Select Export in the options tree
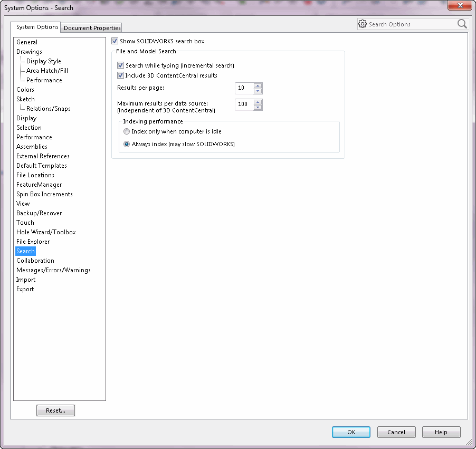 [25, 289]
